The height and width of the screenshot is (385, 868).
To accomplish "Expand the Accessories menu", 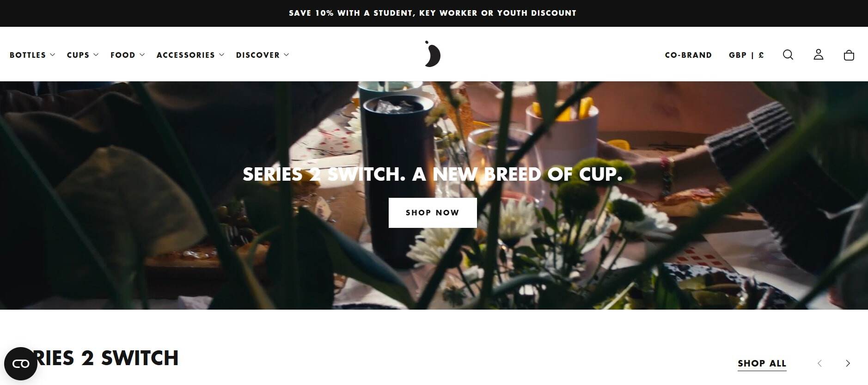I will pos(190,55).
